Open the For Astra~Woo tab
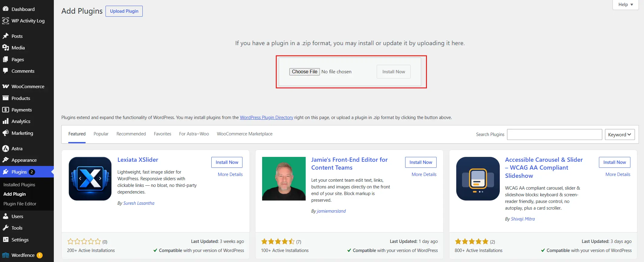This screenshot has height=262, width=644. (x=194, y=134)
